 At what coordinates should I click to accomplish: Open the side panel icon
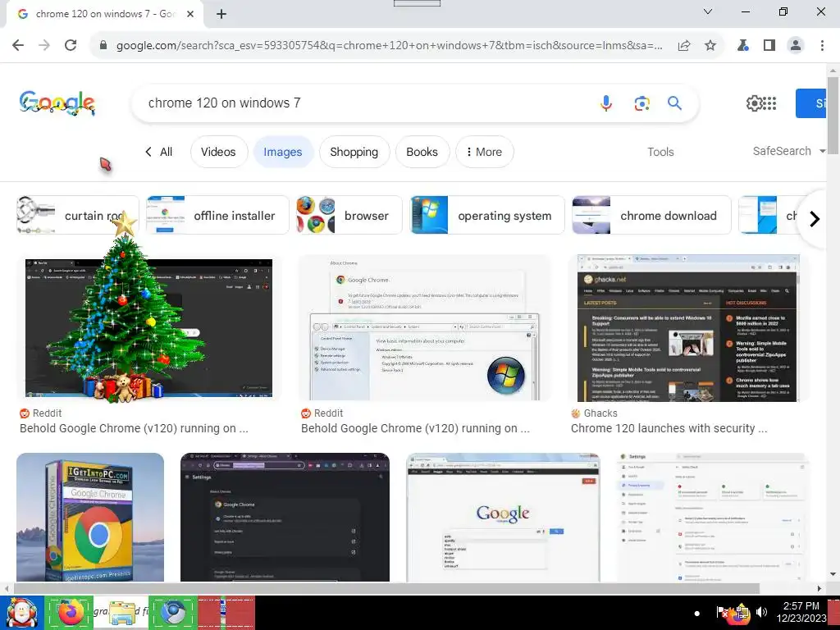[x=769, y=46]
